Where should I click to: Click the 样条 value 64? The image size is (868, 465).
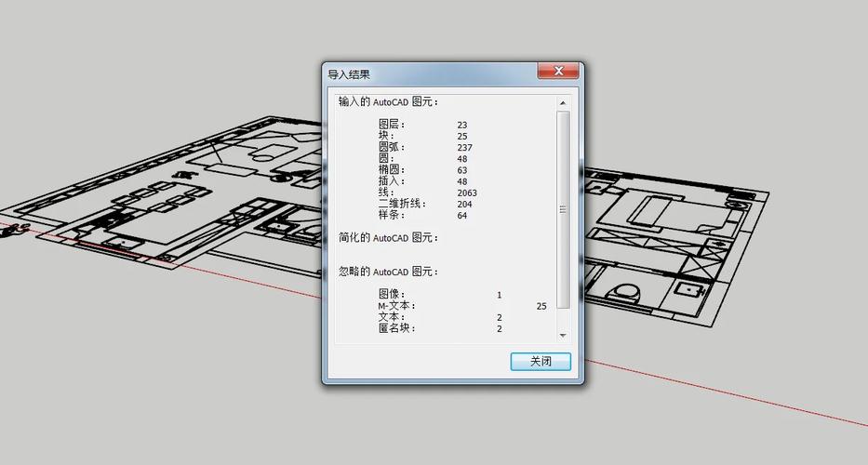pos(462,216)
